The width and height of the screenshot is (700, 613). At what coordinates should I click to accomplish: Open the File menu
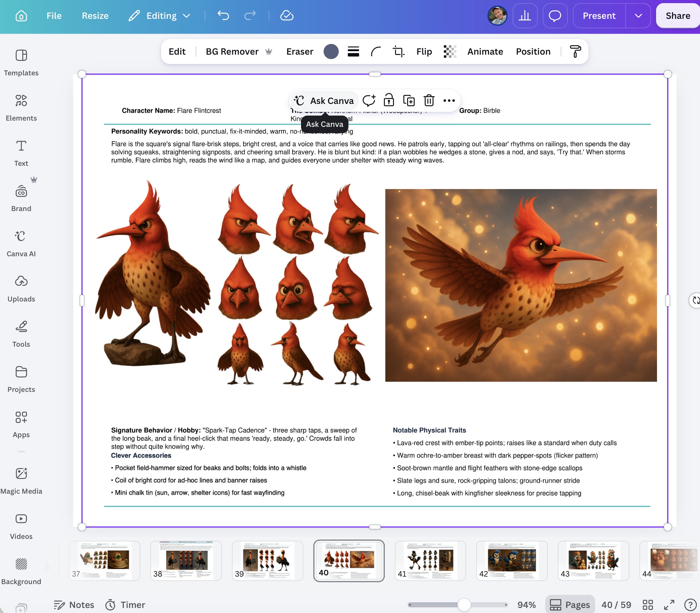(x=54, y=16)
